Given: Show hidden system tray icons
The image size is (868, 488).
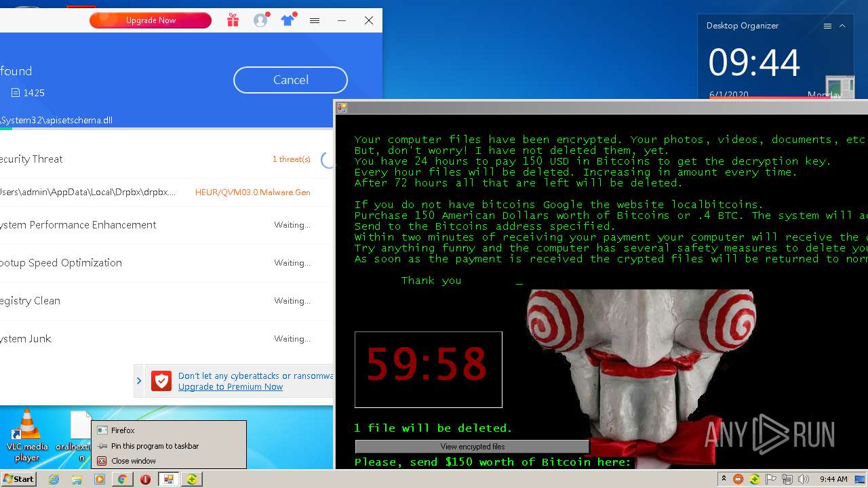Looking at the screenshot, I should point(724,479).
